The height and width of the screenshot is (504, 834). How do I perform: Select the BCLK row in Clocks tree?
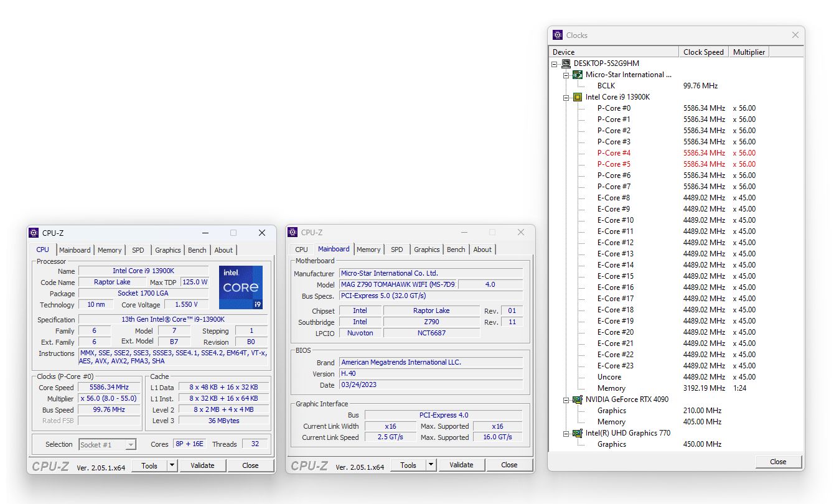pyautogui.click(x=677, y=86)
